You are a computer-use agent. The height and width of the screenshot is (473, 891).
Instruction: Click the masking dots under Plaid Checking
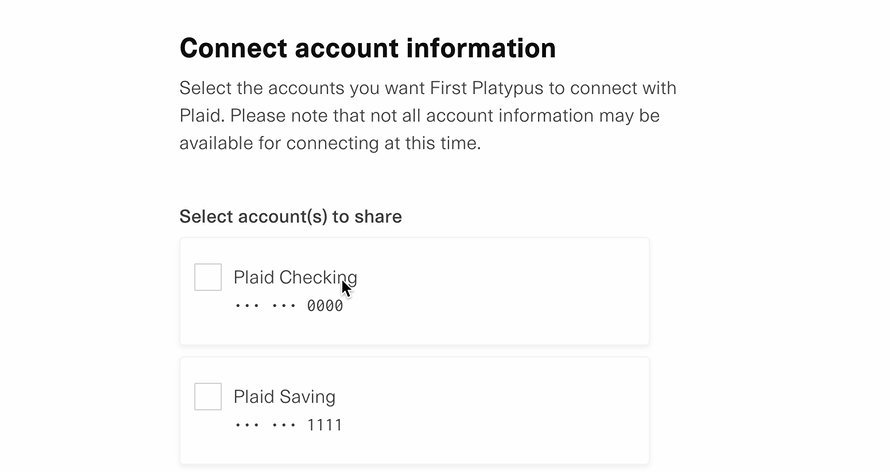265,306
